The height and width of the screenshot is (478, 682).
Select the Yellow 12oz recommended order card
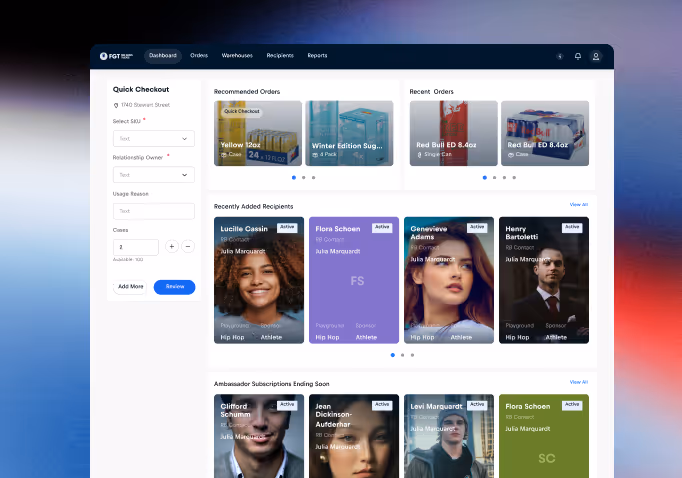tap(258, 134)
